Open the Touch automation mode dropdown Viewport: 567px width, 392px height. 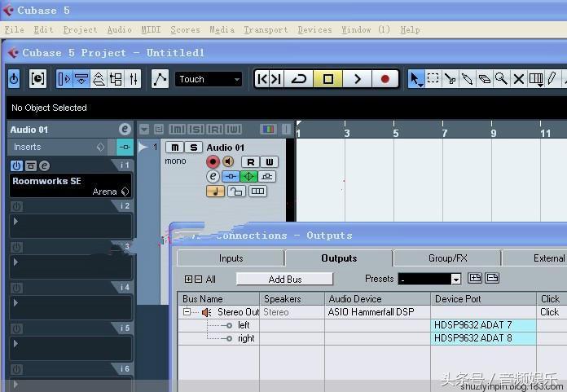[x=209, y=79]
